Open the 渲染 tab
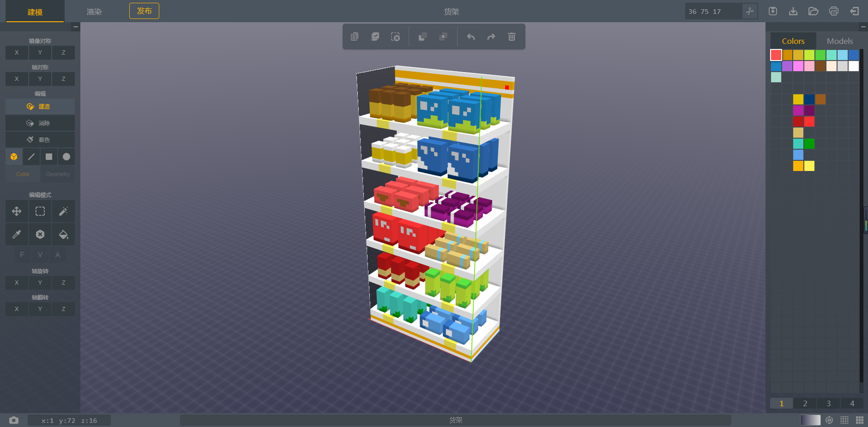The width and height of the screenshot is (868, 427). pos(94,12)
